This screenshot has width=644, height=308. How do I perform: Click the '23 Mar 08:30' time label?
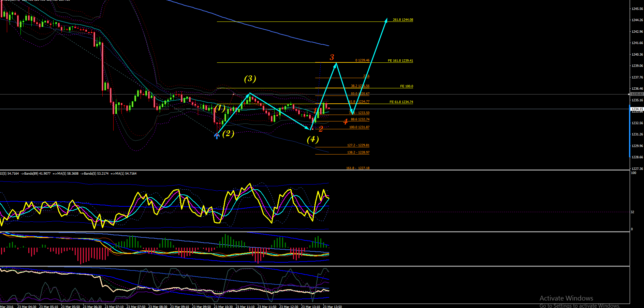(x=158, y=307)
